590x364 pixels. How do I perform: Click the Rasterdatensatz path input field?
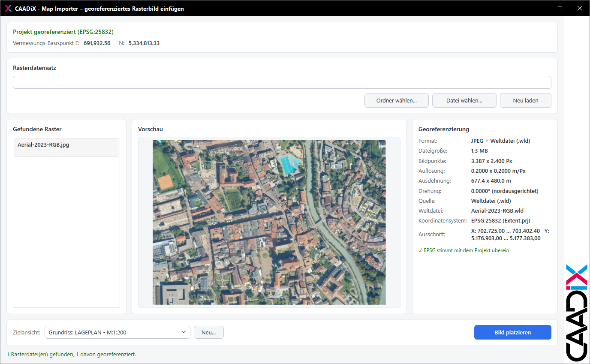[x=282, y=82]
